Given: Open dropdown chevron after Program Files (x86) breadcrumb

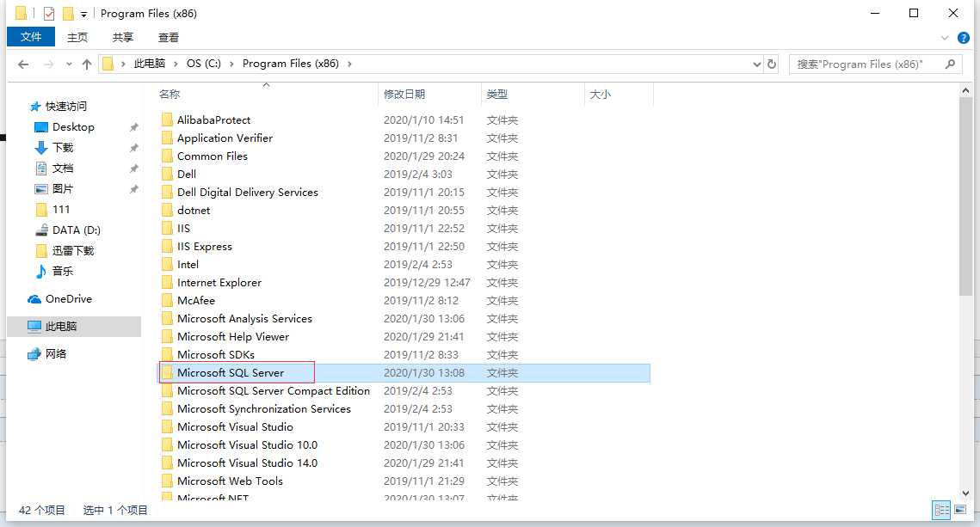Looking at the screenshot, I should point(349,64).
